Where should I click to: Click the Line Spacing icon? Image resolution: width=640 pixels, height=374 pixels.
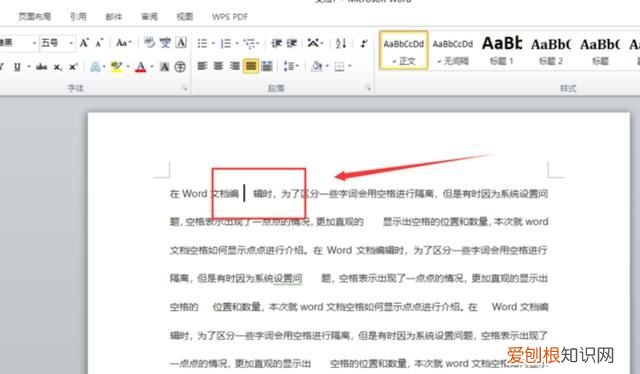289,66
